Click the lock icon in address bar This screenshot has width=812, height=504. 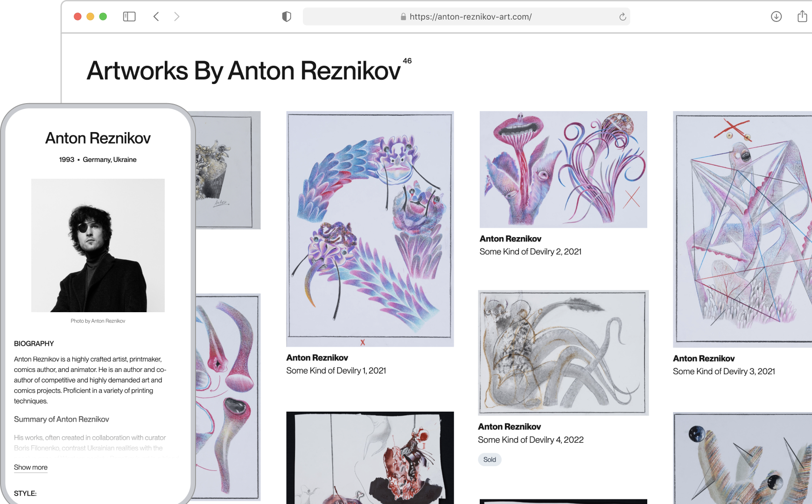coord(403,17)
